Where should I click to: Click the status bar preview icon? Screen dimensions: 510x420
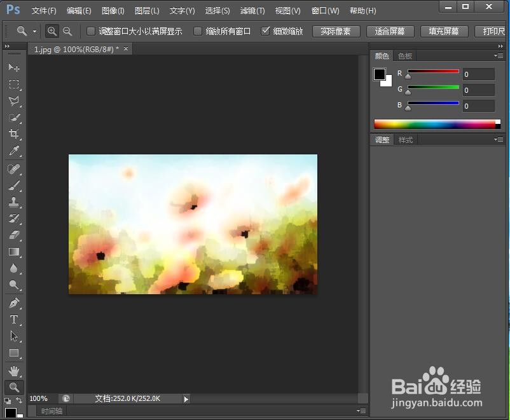66,398
